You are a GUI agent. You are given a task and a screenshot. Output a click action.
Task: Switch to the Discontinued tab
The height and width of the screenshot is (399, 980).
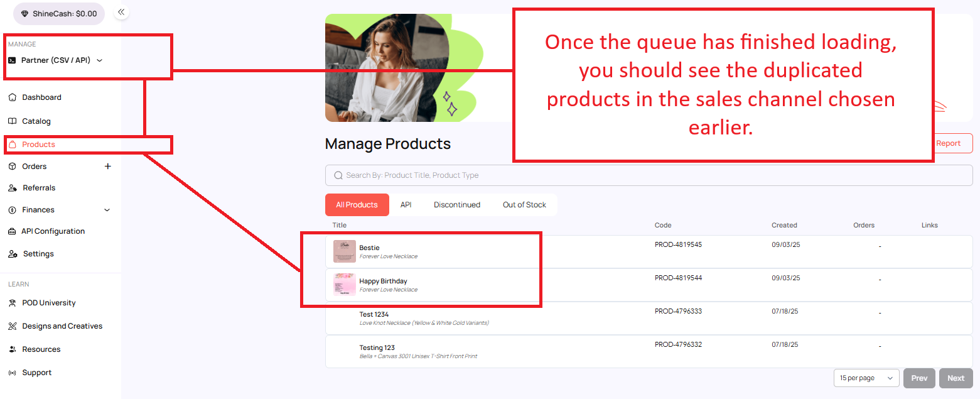(x=457, y=205)
